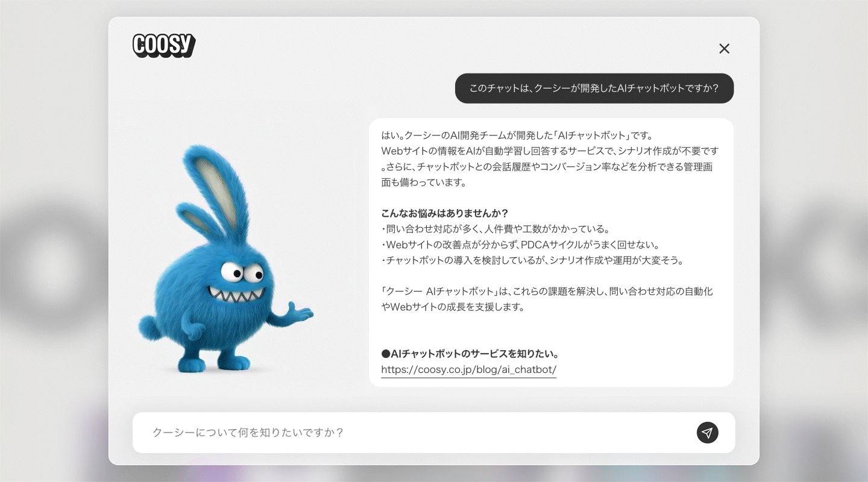868x482 pixels.
Task: Click heading ●AIチャットボットのサービスを知りたい。
Action: [470, 354]
